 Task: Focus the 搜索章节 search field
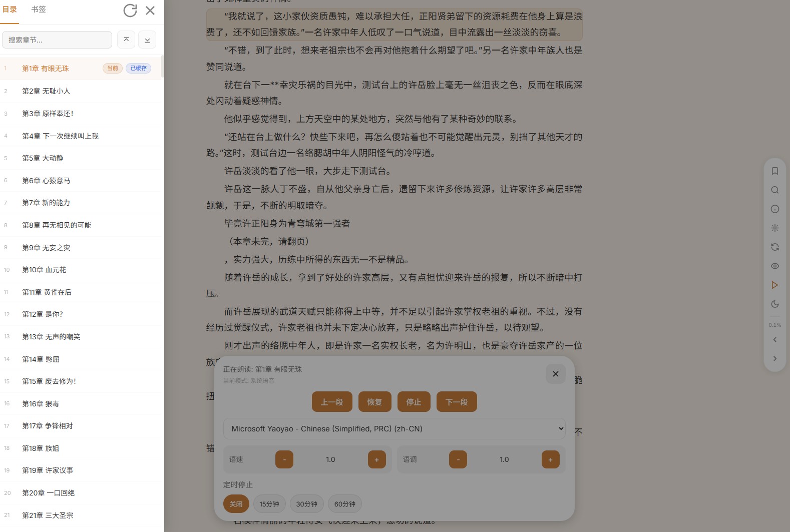[x=57, y=40]
